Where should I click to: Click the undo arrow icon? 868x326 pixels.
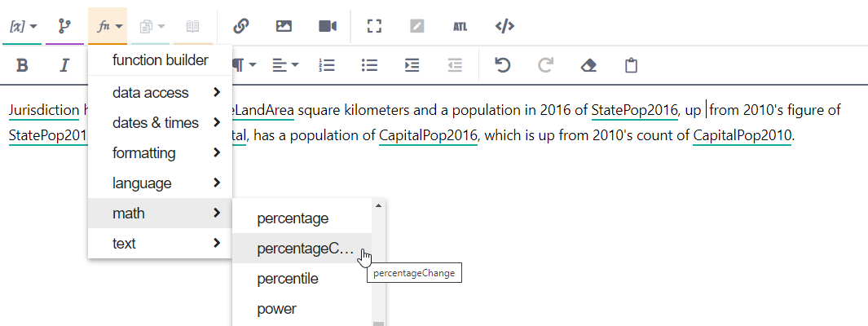click(x=503, y=65)
